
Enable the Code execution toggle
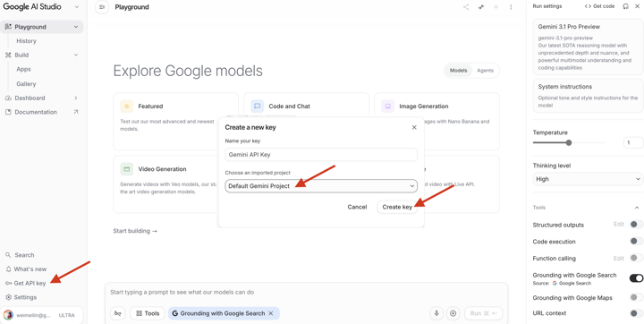(636, 242)
